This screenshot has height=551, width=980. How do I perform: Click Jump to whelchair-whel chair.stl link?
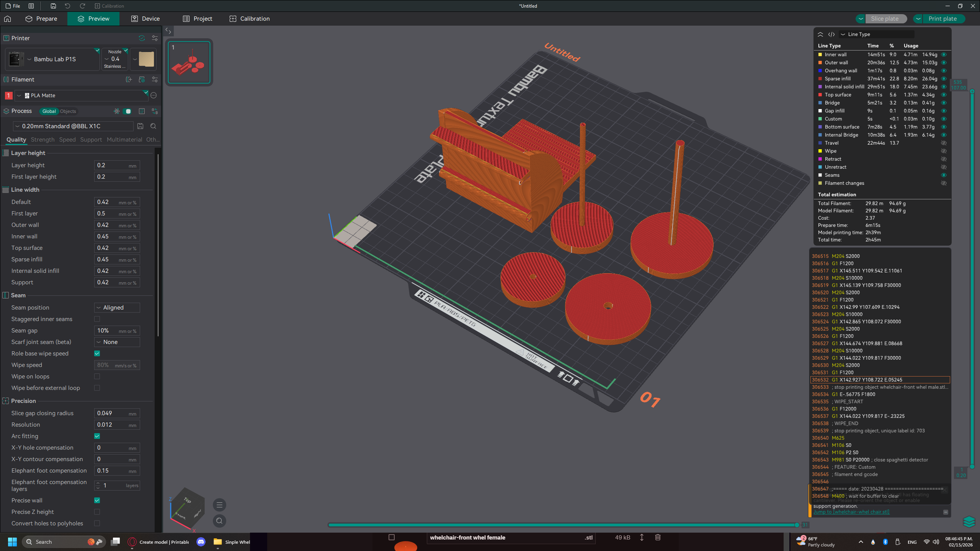click(851, 512)
